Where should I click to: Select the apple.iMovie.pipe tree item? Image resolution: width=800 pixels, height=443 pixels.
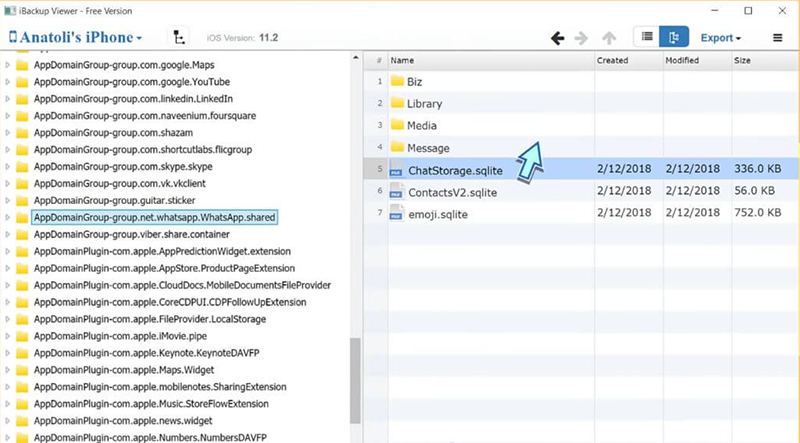(120, 336)
